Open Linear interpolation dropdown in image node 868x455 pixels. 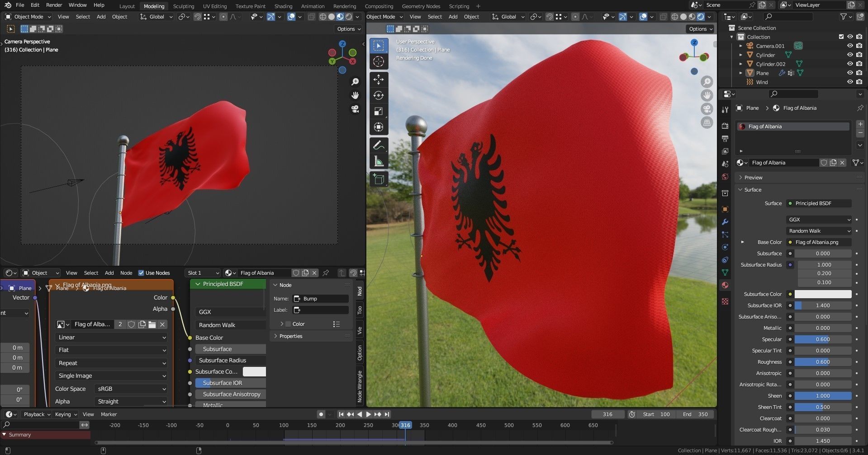111,338
